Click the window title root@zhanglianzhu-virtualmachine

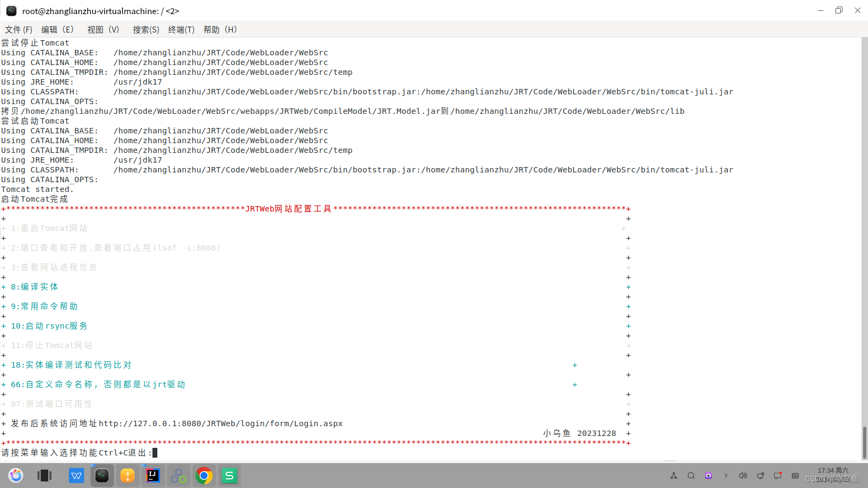pos(101,11)
